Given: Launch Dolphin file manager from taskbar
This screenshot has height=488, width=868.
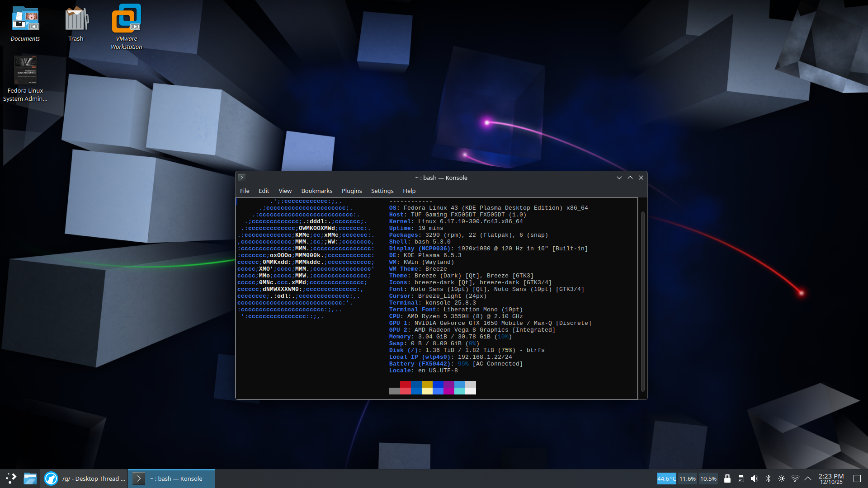Looking at the screenshot, I should point(30,479).
